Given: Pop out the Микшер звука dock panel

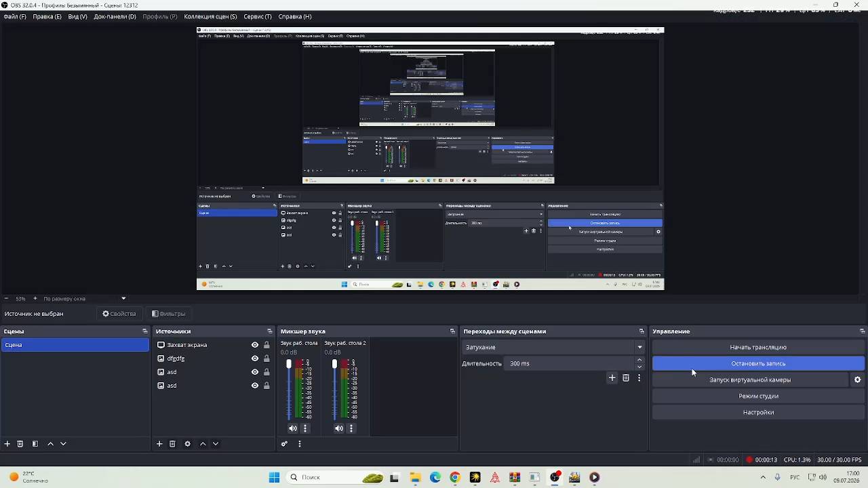Looking at the screenshot, I should (x=452, y=331).
